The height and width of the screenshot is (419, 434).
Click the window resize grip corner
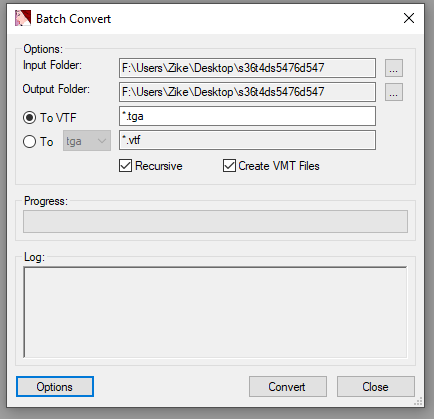(x=418, y=401)
